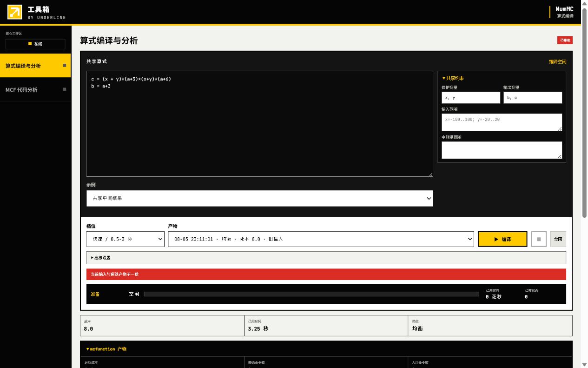Start compiling with the yellow 编译 button
This screenshot has width=588, height=368.
coord(502,239)
